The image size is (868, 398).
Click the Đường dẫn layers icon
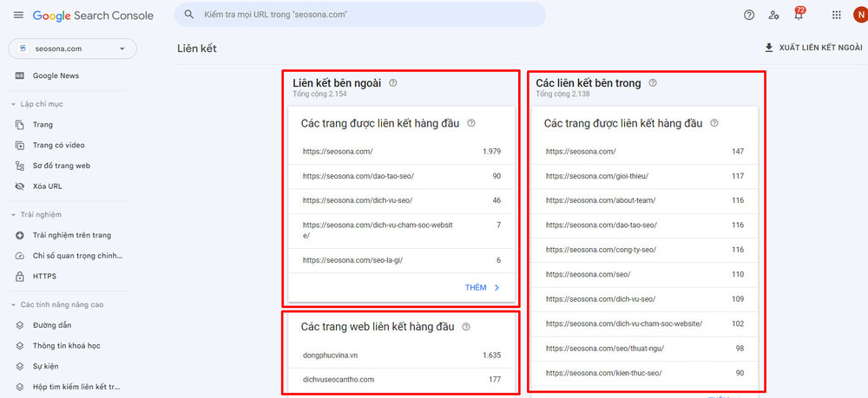point(20,325)
